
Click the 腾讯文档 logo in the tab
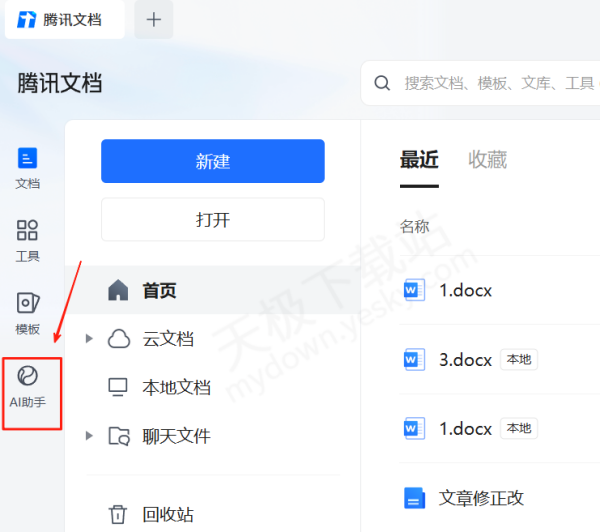[x=26, y=20]
